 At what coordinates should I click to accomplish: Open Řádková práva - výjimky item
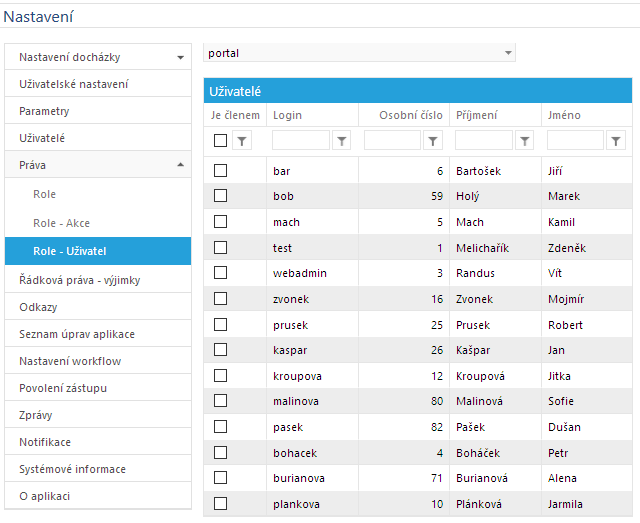coord(98,280)
